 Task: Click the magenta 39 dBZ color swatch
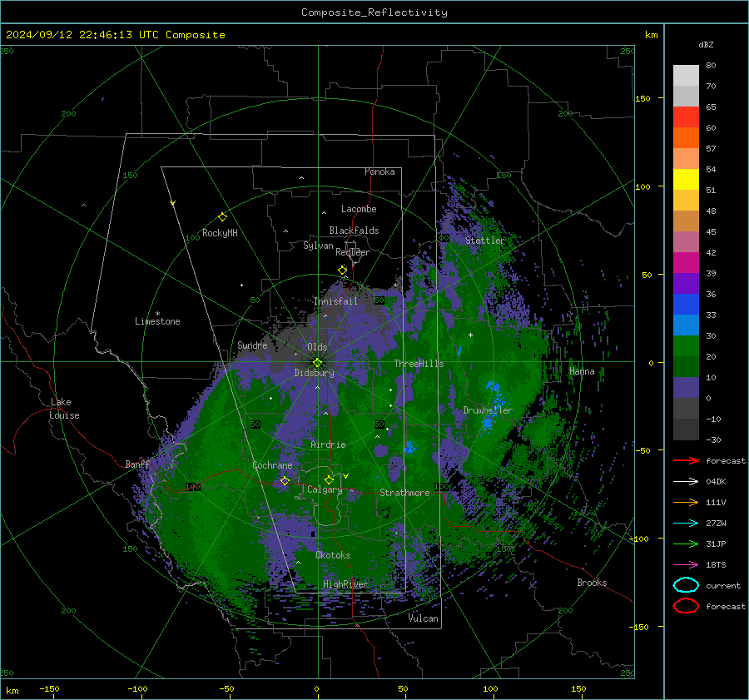pos(686,263)
